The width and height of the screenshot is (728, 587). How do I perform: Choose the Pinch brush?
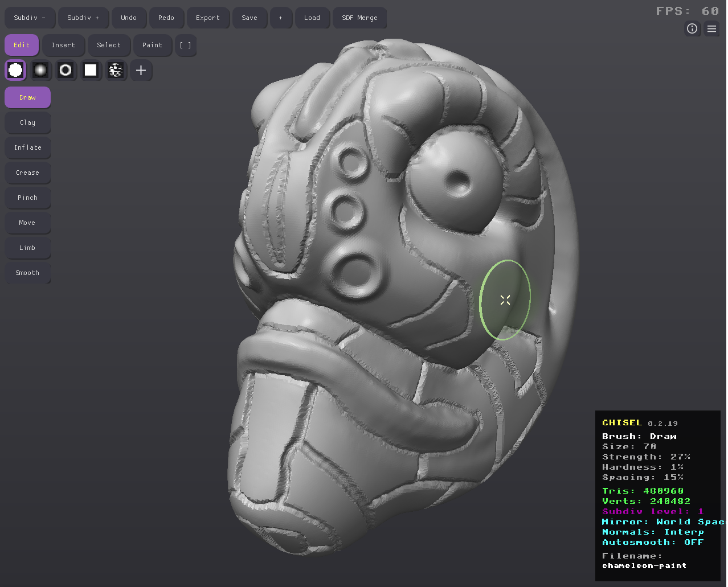(x=27, y=198)
